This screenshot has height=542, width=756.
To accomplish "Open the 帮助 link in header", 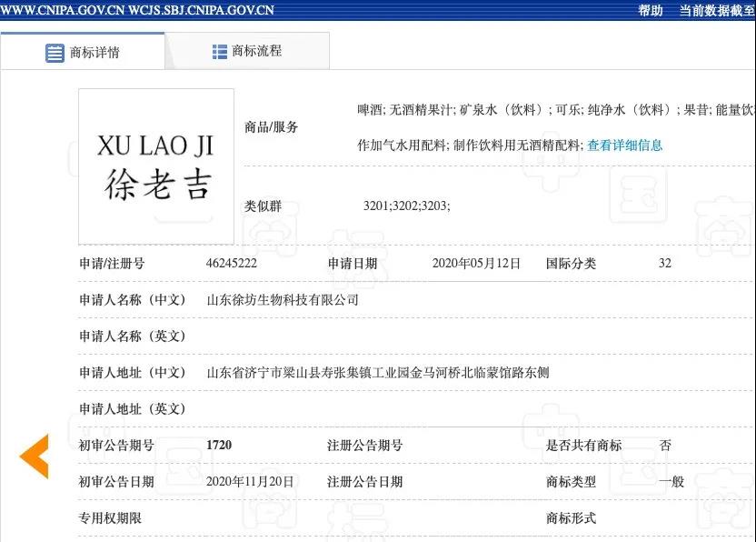I will click(x=651, y=10).
